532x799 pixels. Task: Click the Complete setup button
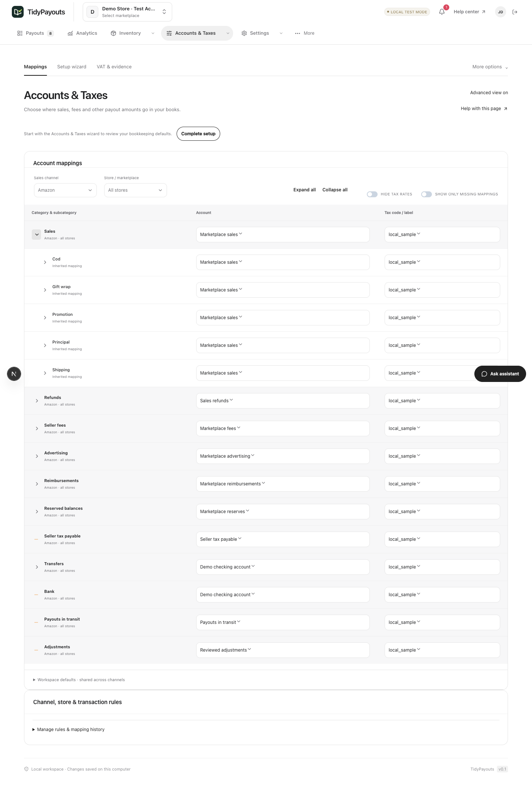point(198,134)
